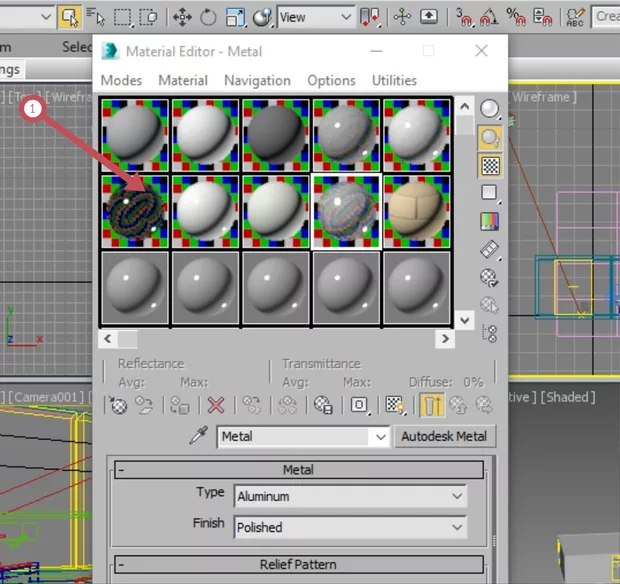620x584 pixels.
Task: Pick material from object with eyedropper
Action: (199, 437)
